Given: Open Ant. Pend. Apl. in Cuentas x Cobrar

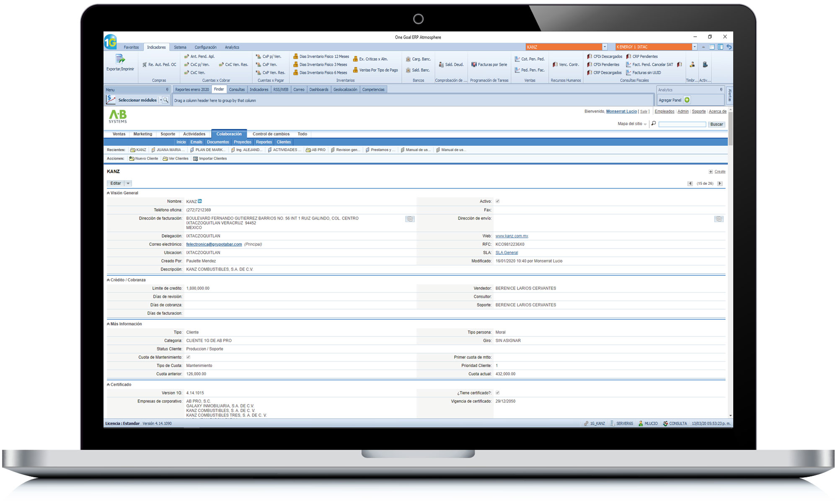Looking at the screenshot, I should 199,56.
